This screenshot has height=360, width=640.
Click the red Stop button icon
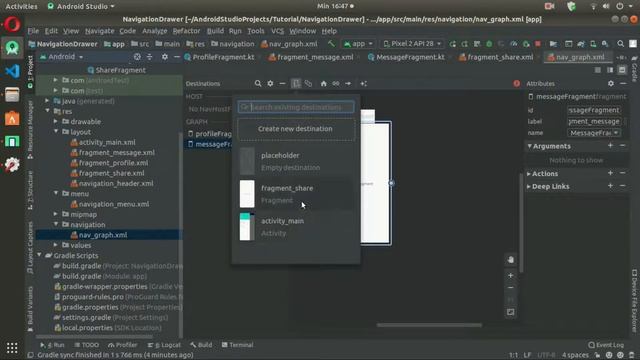click(x=538, y=44)
